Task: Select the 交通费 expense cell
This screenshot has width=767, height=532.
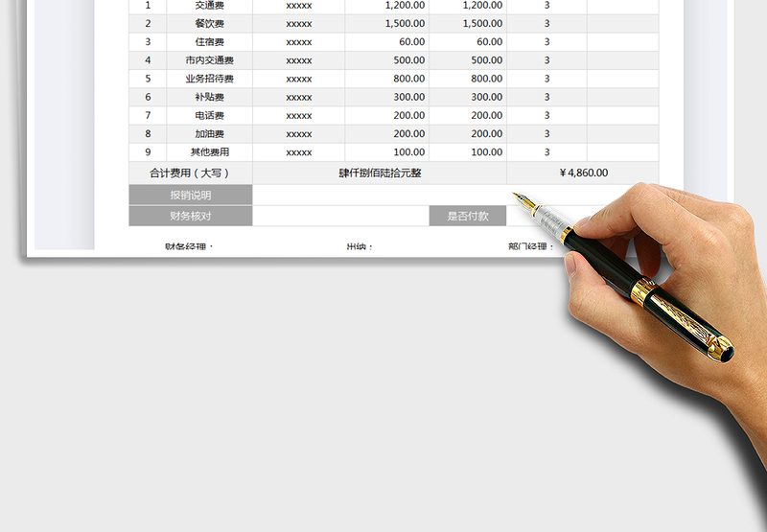Action: point(209,6)
